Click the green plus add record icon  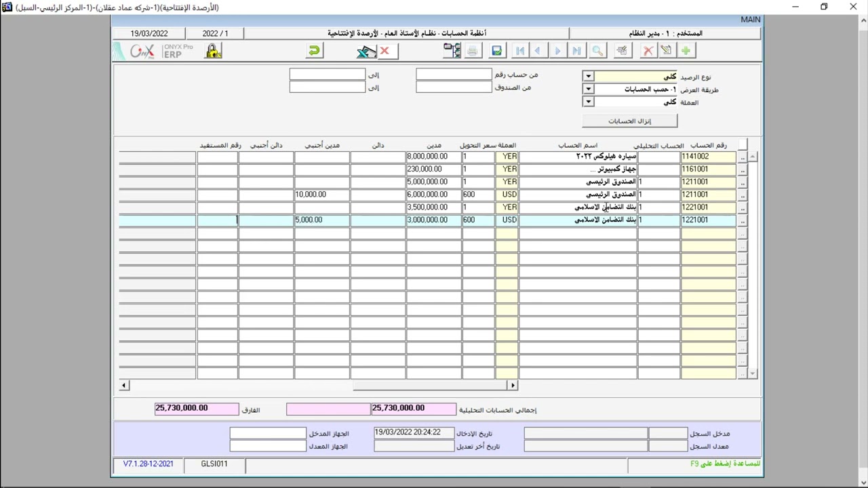(686, 51)
